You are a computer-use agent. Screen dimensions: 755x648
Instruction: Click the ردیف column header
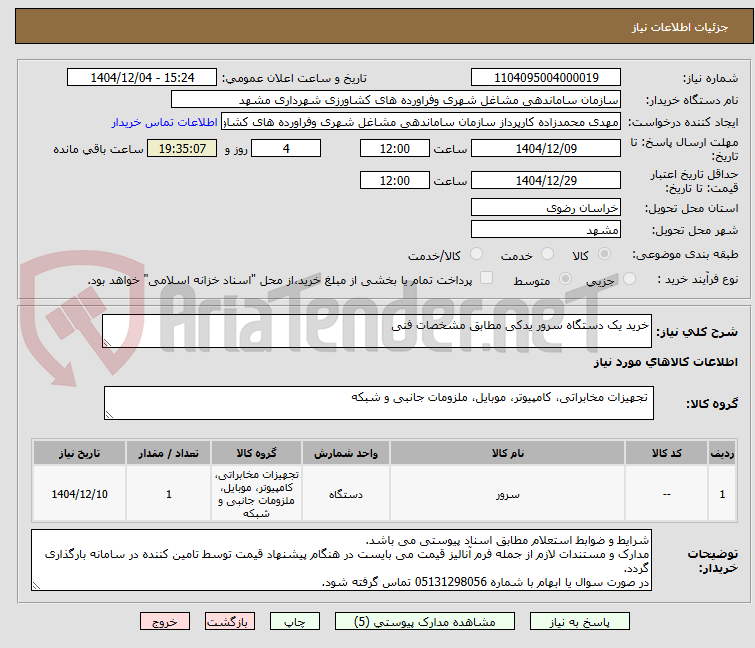(x=722, y=453)
